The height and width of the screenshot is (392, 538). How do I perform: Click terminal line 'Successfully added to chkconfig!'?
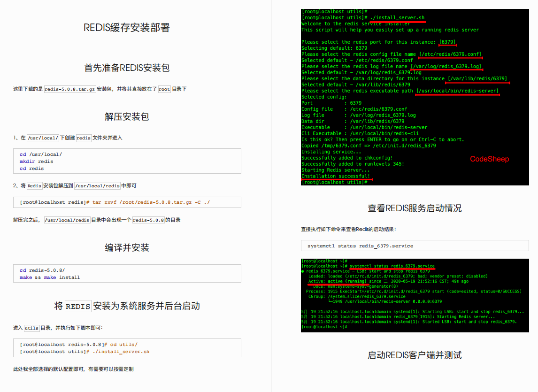tap(347, 158)
